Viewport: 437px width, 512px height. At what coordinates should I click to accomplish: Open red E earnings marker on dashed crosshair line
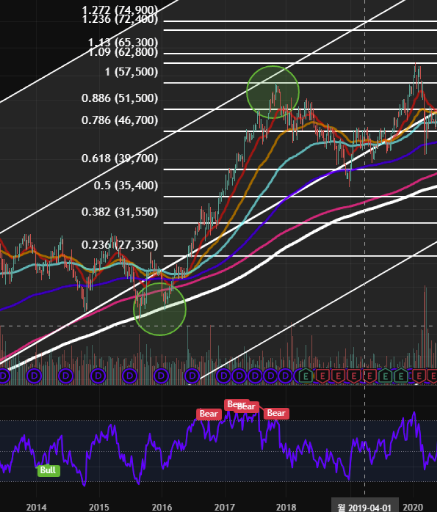[x=370, y=376]
